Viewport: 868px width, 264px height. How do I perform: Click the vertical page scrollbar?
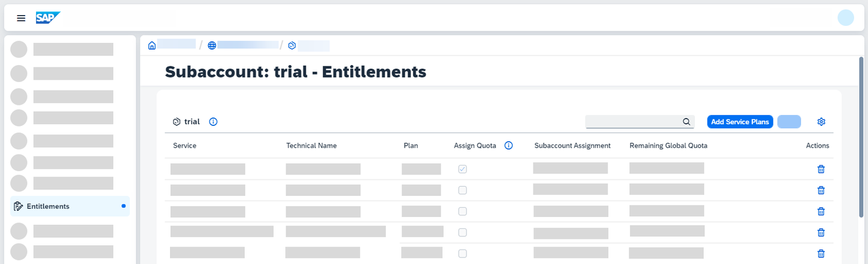point(861,137)
